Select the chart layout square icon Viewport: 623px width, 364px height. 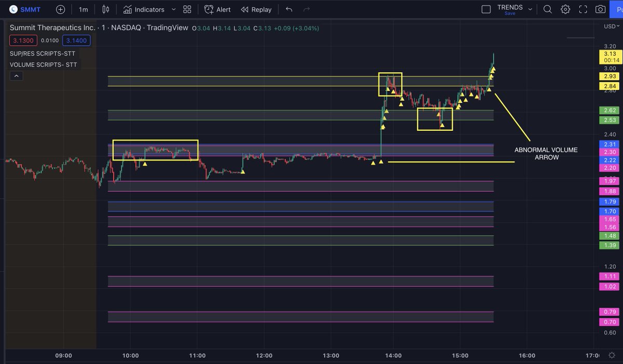[x=486, y=9]
